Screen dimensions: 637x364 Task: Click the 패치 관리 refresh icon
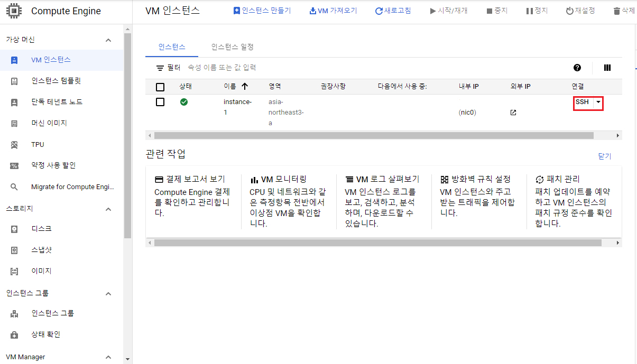(x=540, y=180)
